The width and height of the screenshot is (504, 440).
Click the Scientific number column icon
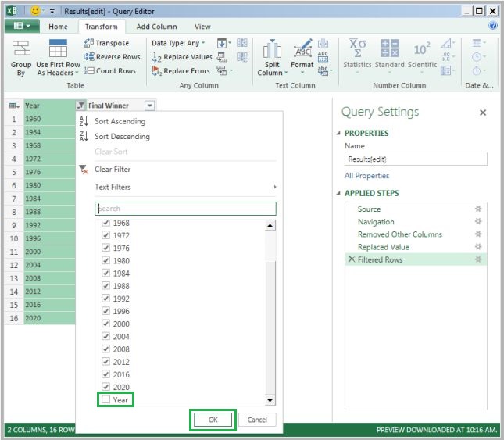pyautogui.click(x=422, y=49)
